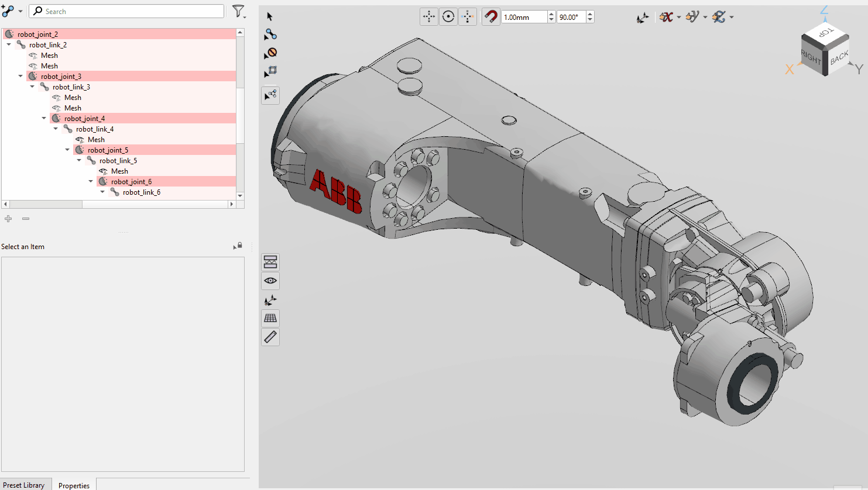Choose the box selection tool

tap(270, 71)
